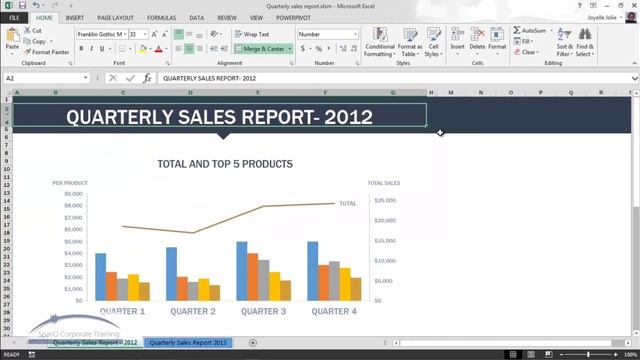Screen dimensions: 640x360
Task: Open the FILE tab
Action: coord(14,18)
